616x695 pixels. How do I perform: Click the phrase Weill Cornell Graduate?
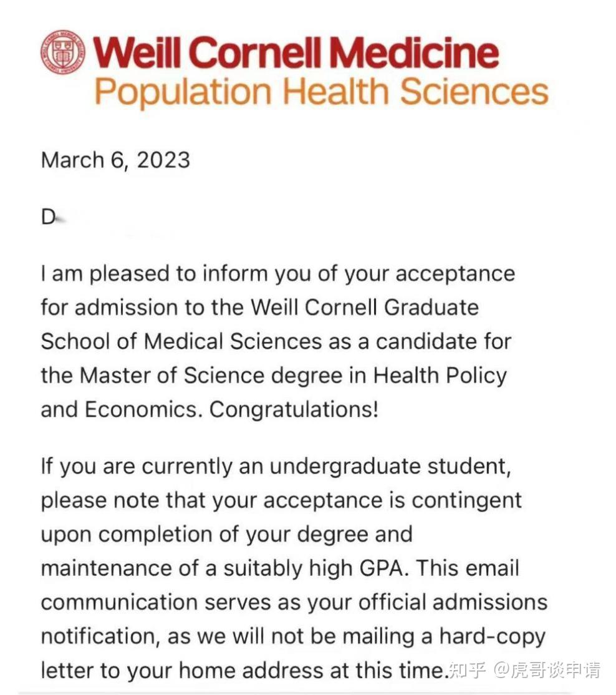pyautogui.click(x=365, y=308)
